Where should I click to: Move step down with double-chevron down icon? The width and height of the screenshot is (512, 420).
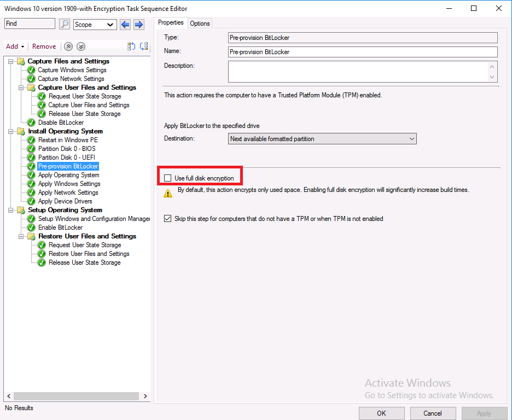[x=81, y=46]
